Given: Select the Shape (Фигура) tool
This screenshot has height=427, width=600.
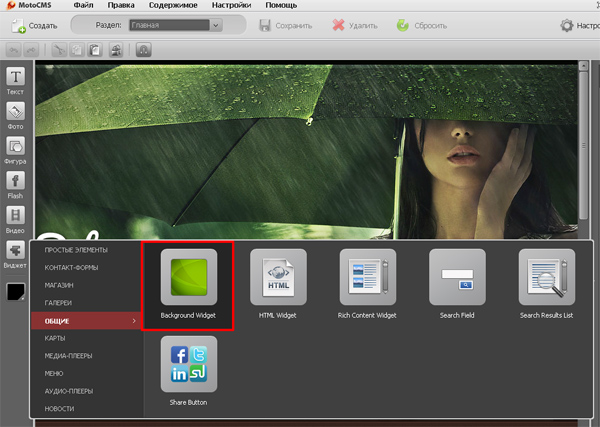Looking at the screenshot, I should (x=16, y=146).
